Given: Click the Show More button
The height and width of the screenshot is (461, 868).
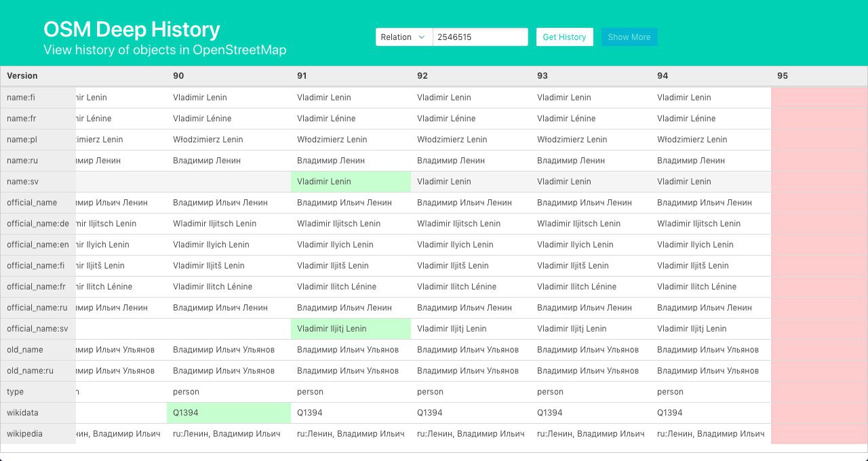Looking at the screenshot, I should pyautogui.click(x=629, y=37).
